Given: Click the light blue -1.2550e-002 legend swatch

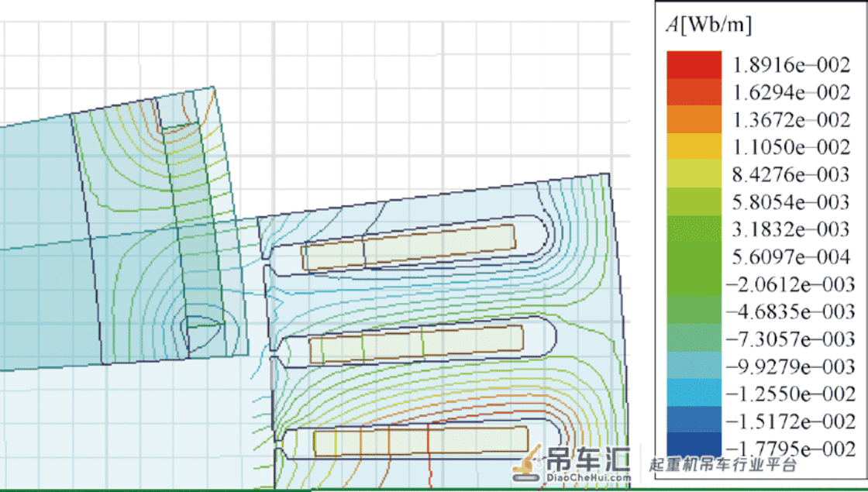Looking at the screenshot, I should 694,393.
